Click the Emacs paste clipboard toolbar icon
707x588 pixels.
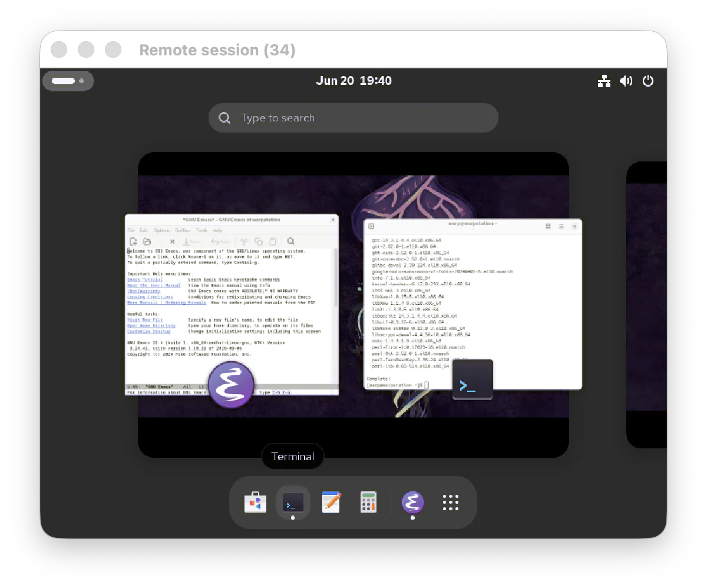pyautogui.click(x=273, y=242)
